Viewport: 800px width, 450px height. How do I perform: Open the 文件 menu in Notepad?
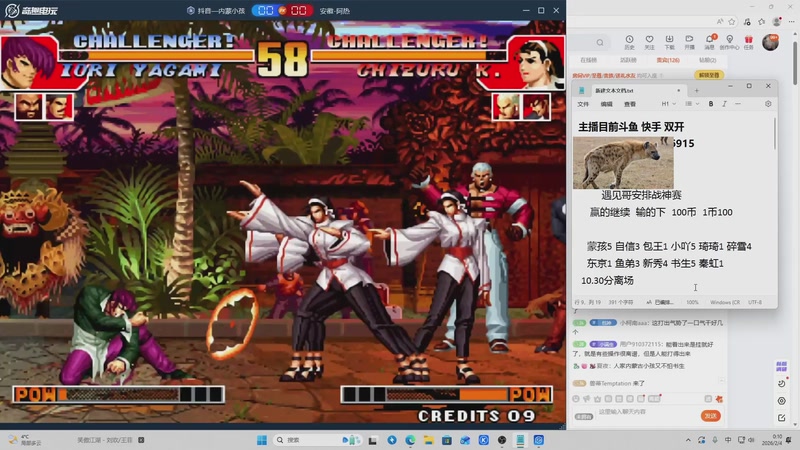pos(583,104)
